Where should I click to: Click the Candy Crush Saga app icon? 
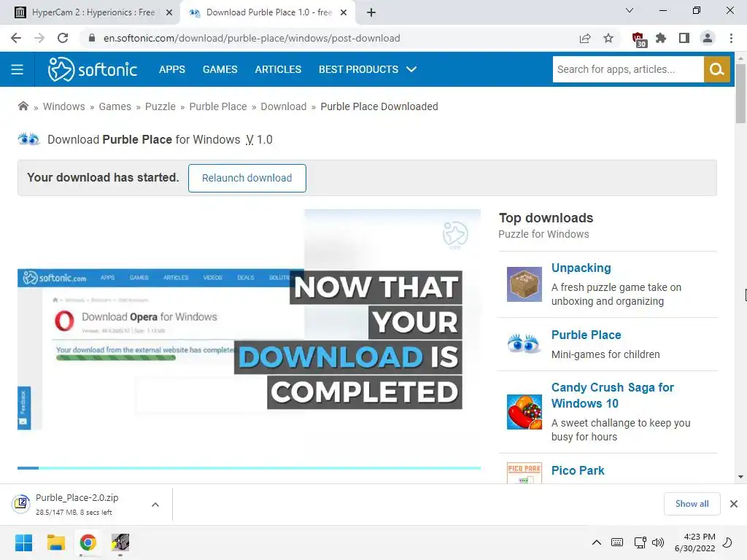pyautogui.click(x=524, y=412)
